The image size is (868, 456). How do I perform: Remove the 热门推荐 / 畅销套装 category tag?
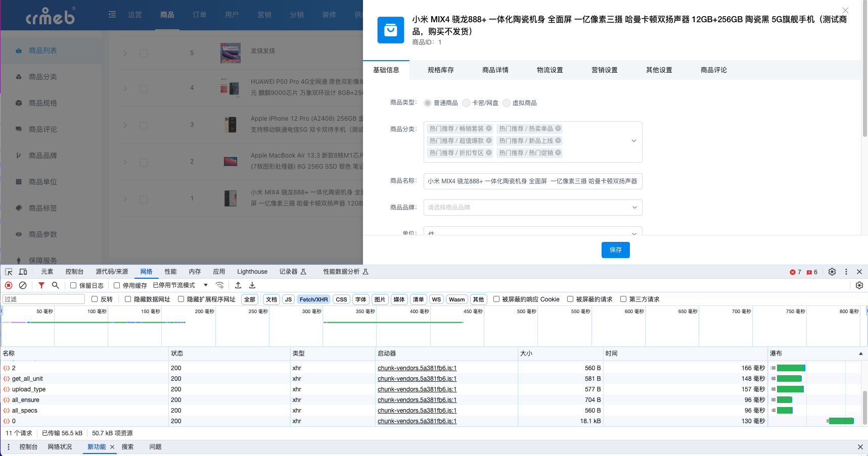coord(489,129)
